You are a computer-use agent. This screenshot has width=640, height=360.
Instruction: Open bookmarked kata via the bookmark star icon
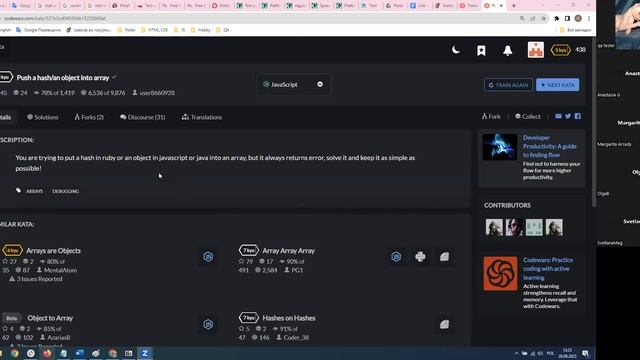481,50
